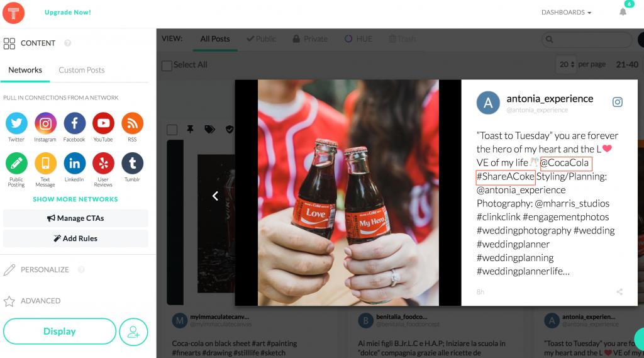Image resolution: width=644 pixels, height=358 pixels.
Task: Switch to the Private view tab
Action: (x=310, y=39)
